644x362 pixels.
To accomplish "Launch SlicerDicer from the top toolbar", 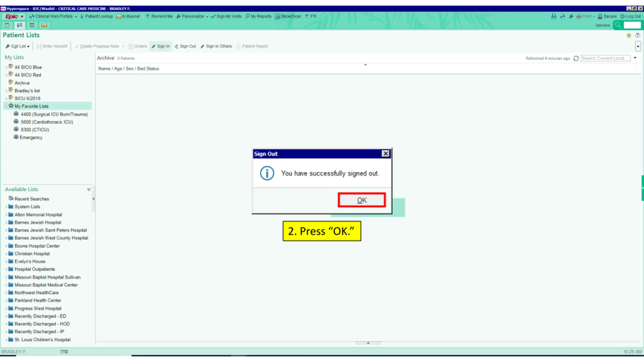I will coord(288,16).
